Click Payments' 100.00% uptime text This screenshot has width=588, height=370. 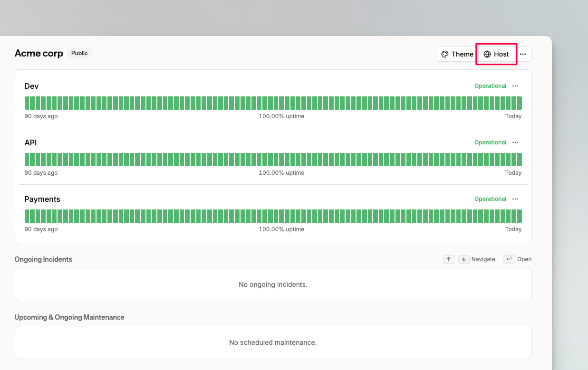pyautogui.click(x=281, y=229)
